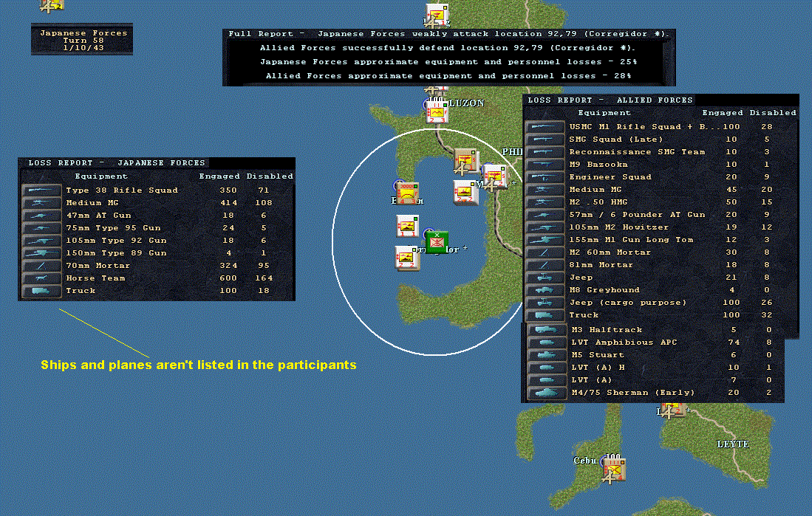Click the LVT Amphibious APC engaged value 74
The height and width of the screenshot is (516, 812).
tap(734, 342)
